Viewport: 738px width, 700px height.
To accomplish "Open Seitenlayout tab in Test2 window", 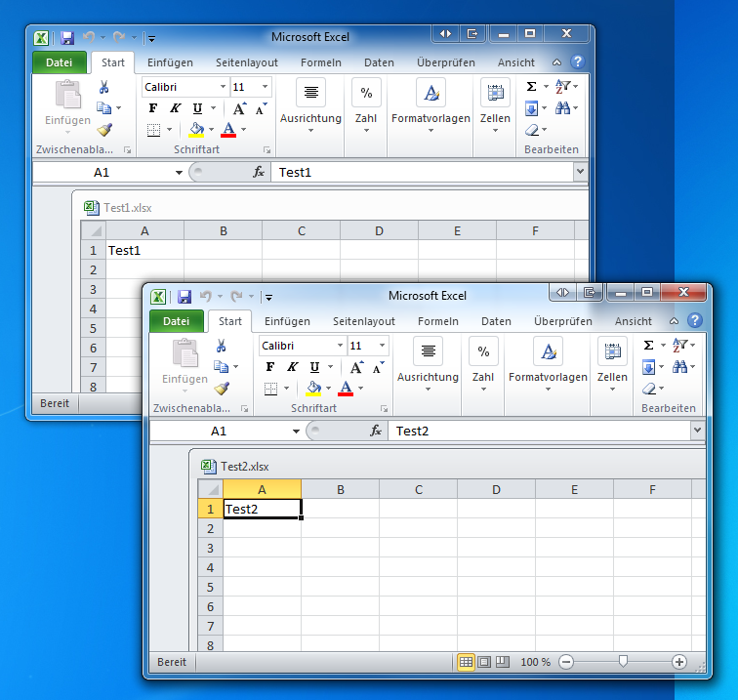I will (364, 321).
